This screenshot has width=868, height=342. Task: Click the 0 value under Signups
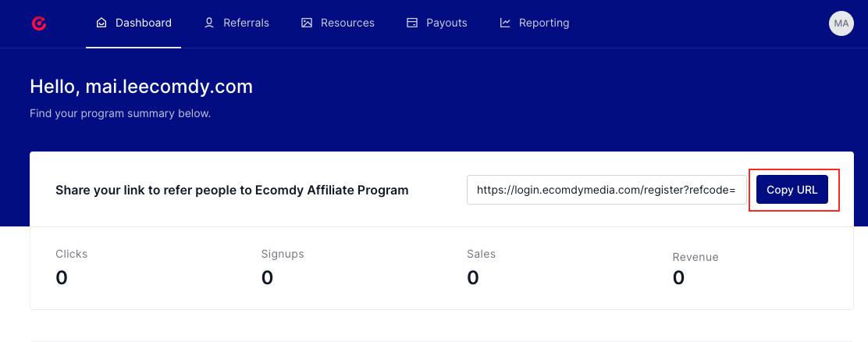[268, 277]
